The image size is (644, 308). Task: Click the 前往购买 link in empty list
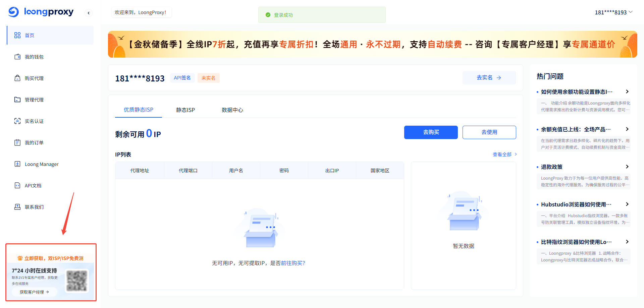[x=293, y=263]
